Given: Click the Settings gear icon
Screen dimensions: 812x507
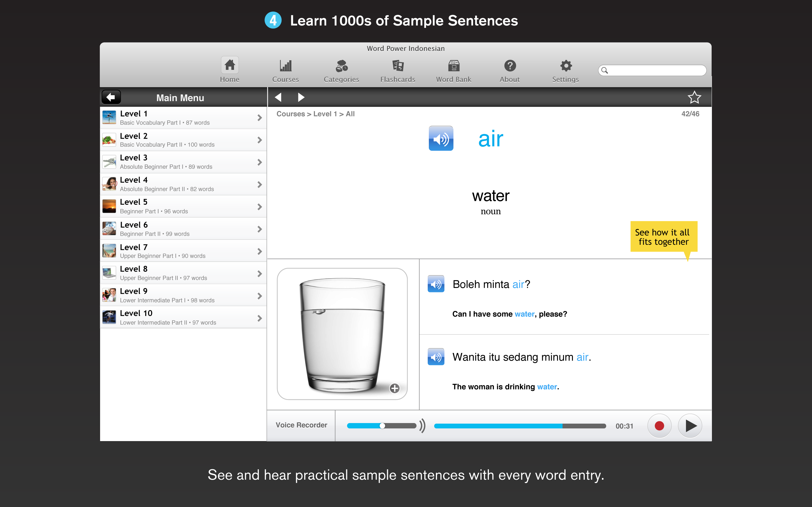Looking at the screenshot, I should (564, 65).
